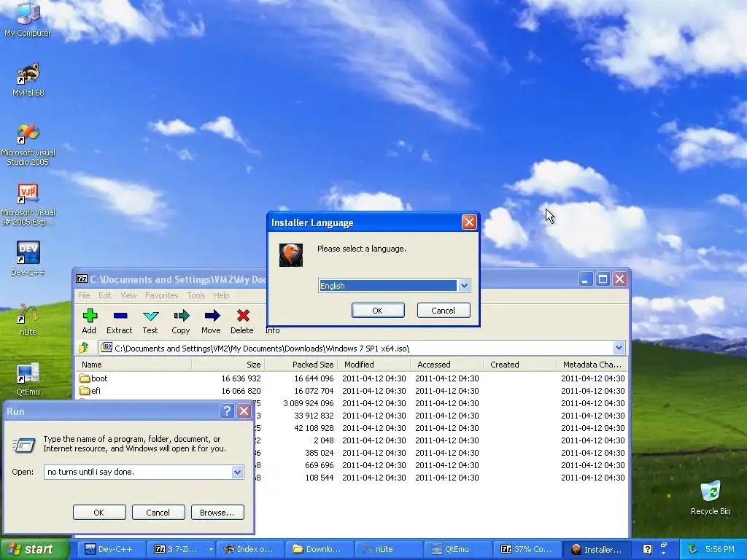This screenshot has width=747, height=560.
Task: Switch to 37% Co... taskbar button
Action: pyautogui.click(x=527, y=550)
